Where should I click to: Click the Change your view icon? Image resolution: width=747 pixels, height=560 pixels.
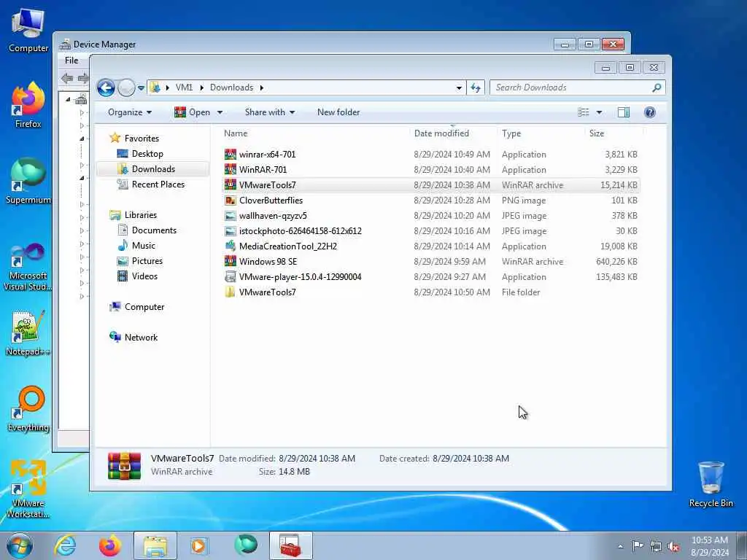point(583,112)
